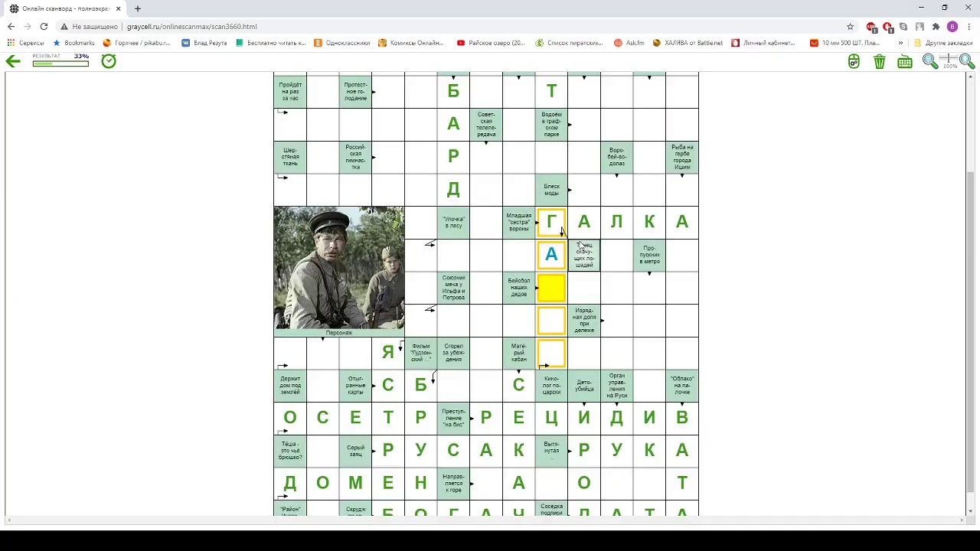Click the green timer clock icon
Screen dimensions: 980x551
(109, 60)
